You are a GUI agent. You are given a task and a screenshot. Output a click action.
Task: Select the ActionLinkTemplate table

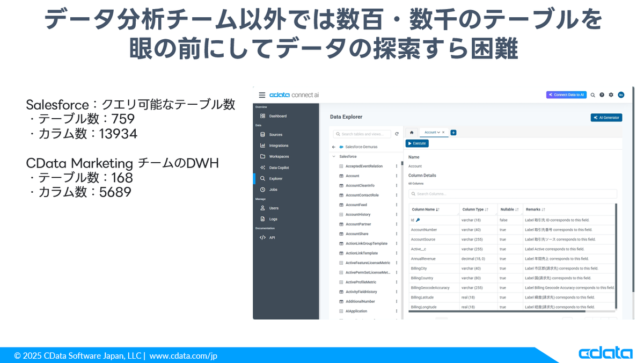(361, 253)
